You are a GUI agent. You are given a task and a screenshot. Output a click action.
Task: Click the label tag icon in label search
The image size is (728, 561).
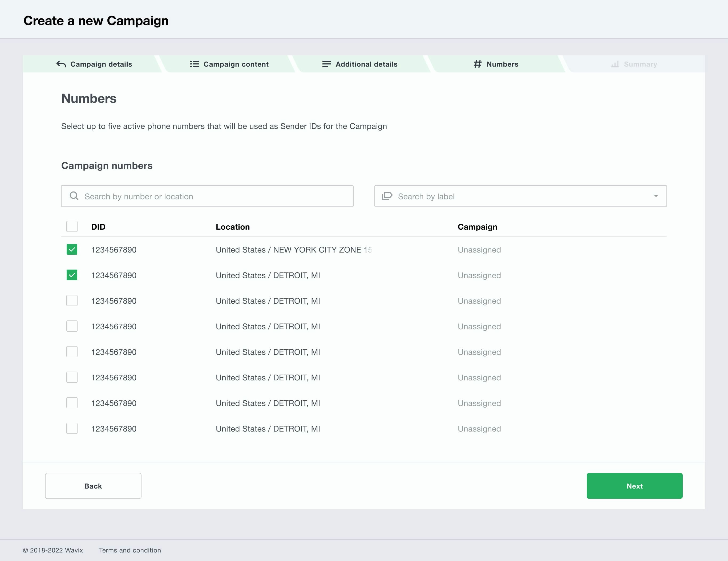(x=387, y=196)
